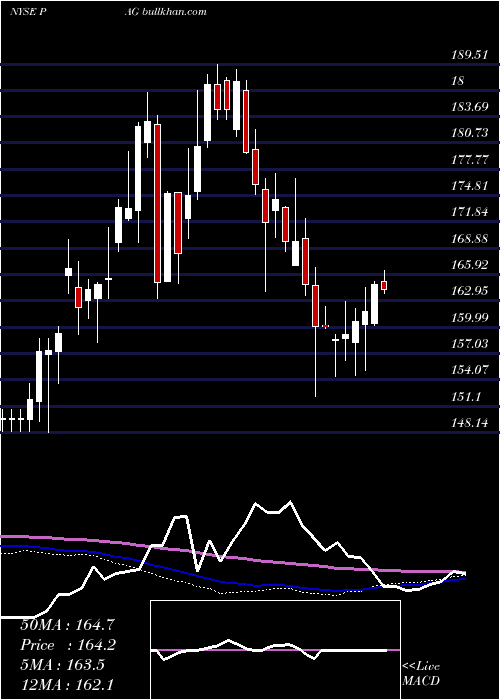Image resolution: width=500 pixels, height=700 pixels.
Task: Click the 50MA : 164.7 readout
Action: coord(68,625)
